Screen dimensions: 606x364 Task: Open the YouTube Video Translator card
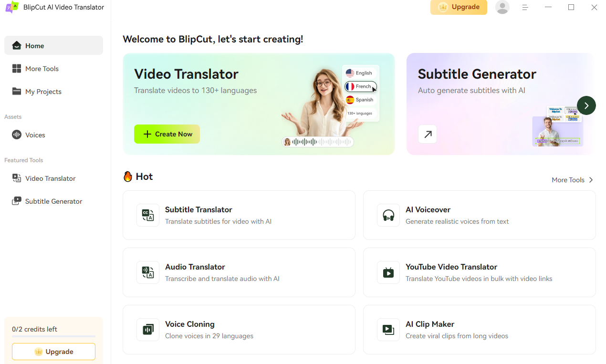[x=480, y=272]
